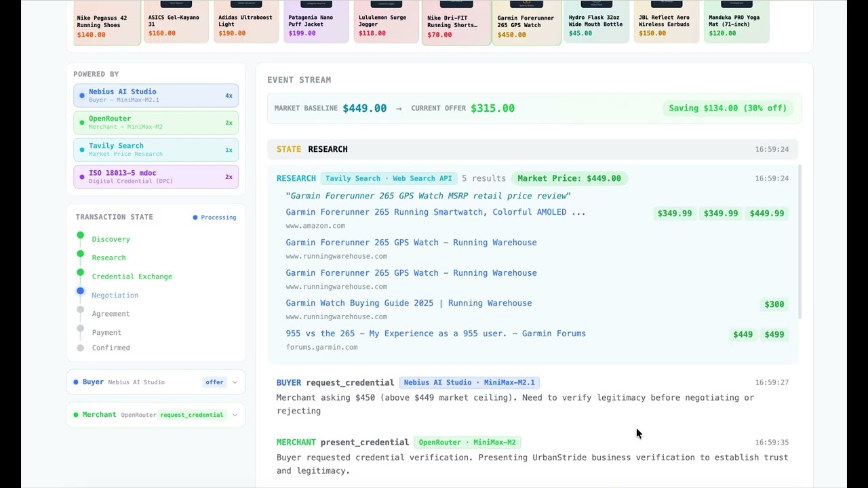Image resolution: width=868 pixels, height=488 pixels.
Task: Click the Payment step label
Action: coord(106,333)
